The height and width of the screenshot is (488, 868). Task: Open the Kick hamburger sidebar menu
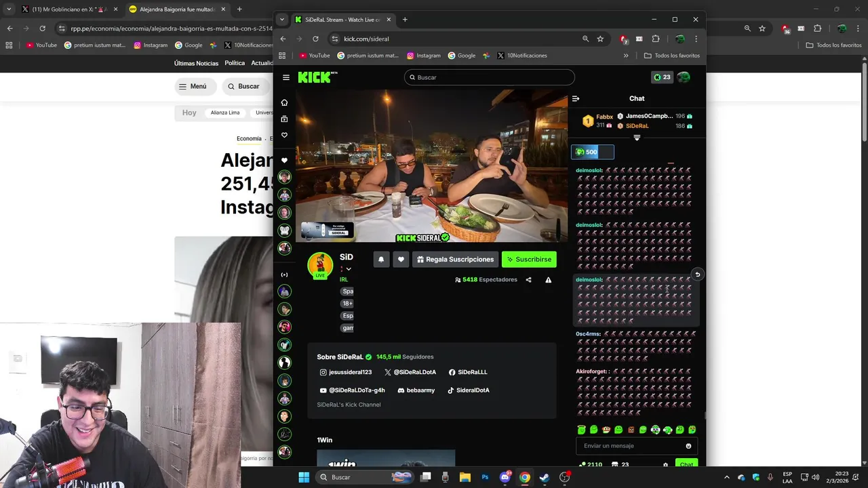pos(286,77)
